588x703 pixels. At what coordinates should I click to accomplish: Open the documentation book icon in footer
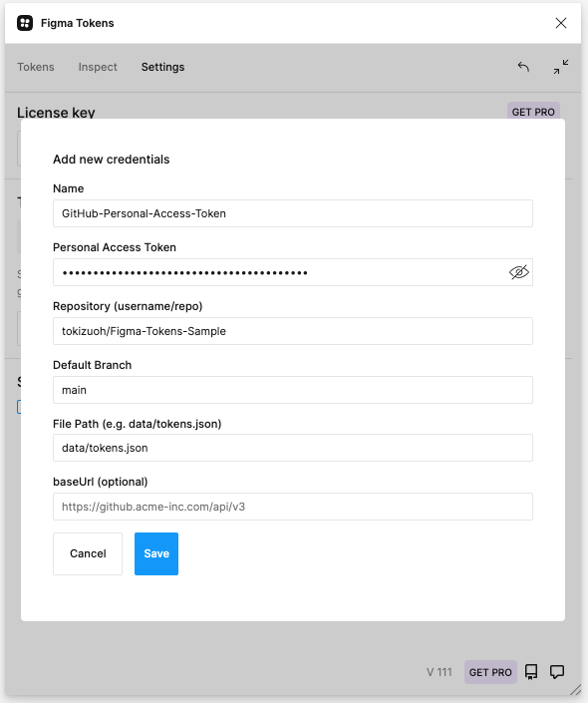point(531,672)
